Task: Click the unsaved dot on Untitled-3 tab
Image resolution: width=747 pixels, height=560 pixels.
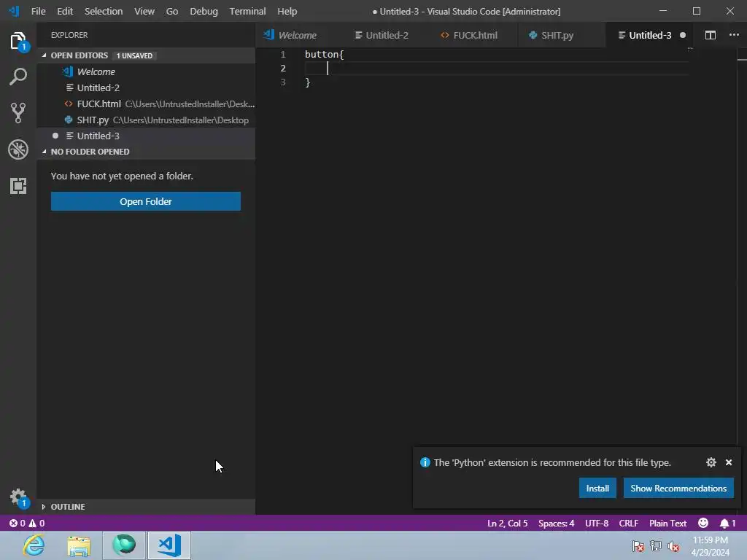Action: click(683, 35)
